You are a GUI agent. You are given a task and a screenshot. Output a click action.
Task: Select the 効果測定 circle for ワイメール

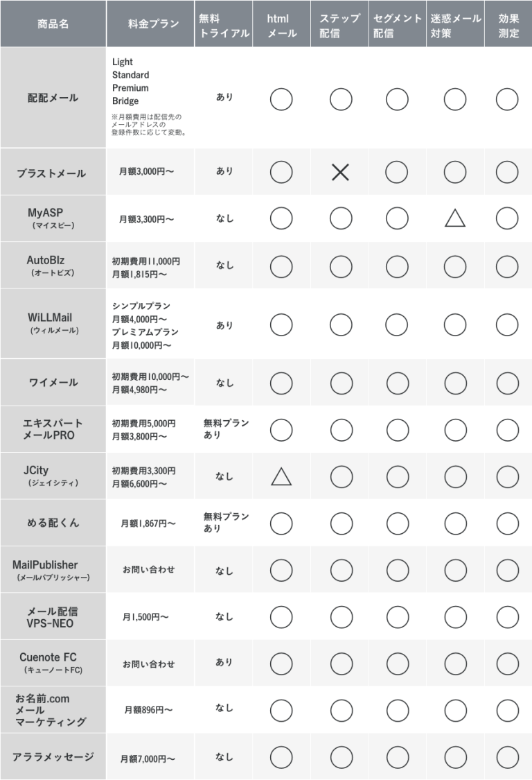(x=508, y=383)
